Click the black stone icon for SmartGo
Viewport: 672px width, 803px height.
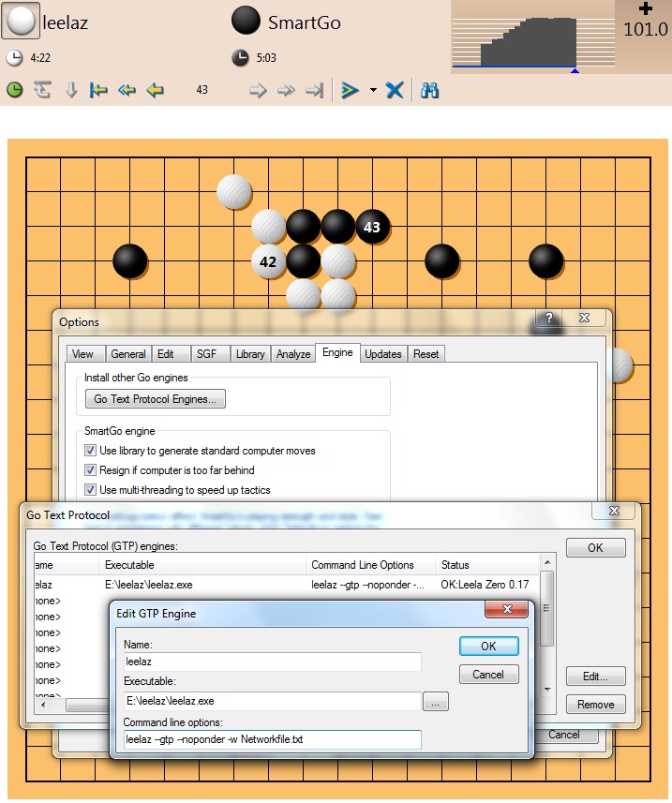(246, 21)
